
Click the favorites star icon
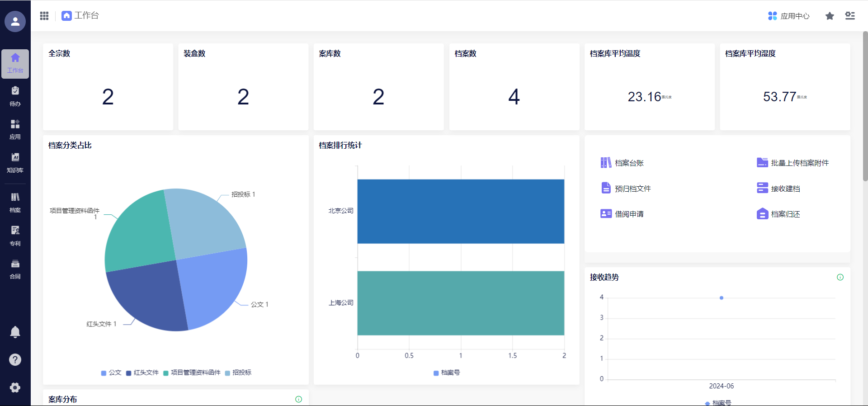point(830,16)
